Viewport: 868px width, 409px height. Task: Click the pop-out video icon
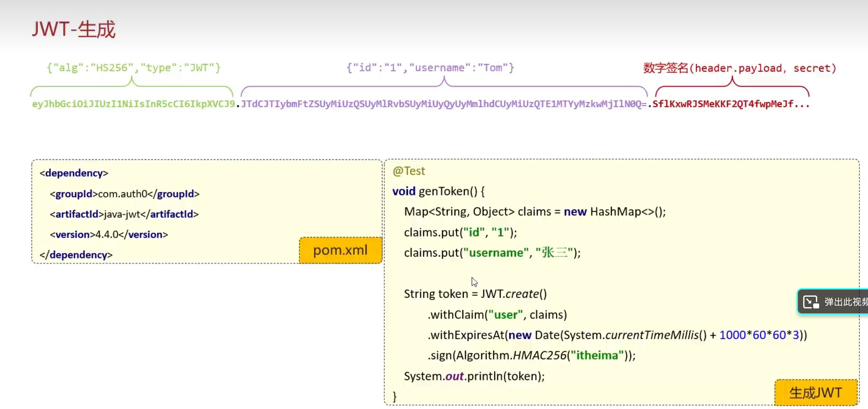[x=811, y=302]
